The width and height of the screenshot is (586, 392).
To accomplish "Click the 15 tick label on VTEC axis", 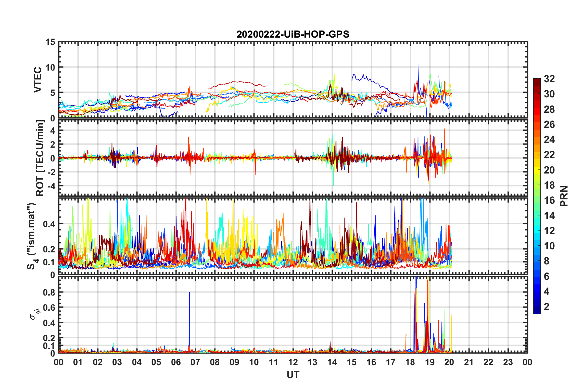I will point(50,42).
